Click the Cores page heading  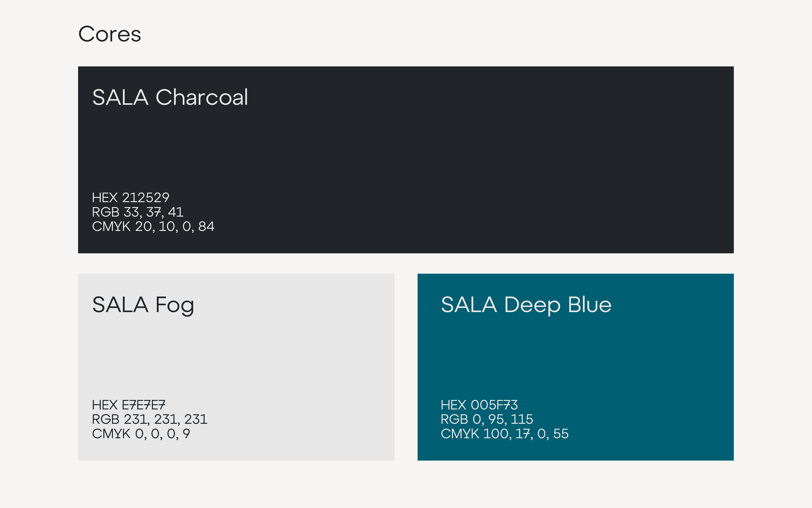[x=110, y=34]
